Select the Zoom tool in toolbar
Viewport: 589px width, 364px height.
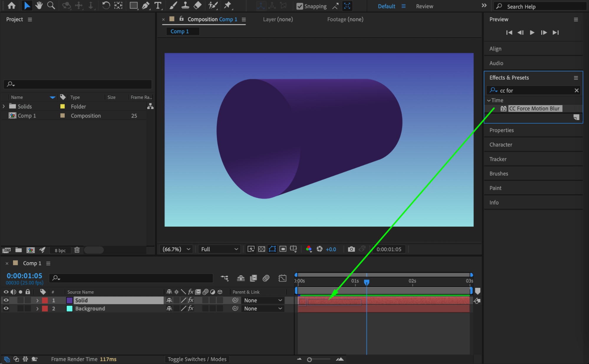click(x=51, y=5)
